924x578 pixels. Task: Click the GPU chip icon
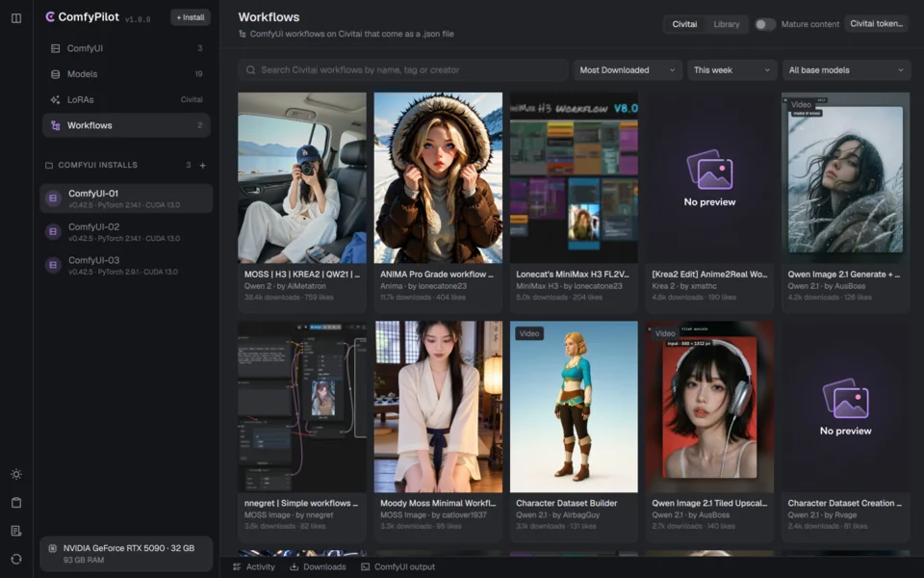(52, 548)
